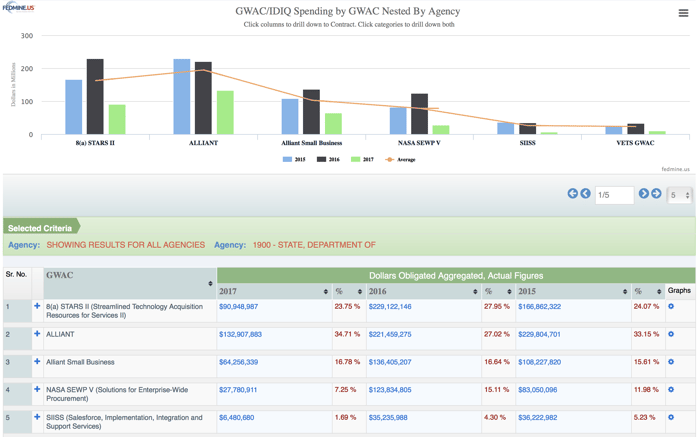Go to first page of results
Viewport: 698px width, 437px height.
tap(572, 194)
